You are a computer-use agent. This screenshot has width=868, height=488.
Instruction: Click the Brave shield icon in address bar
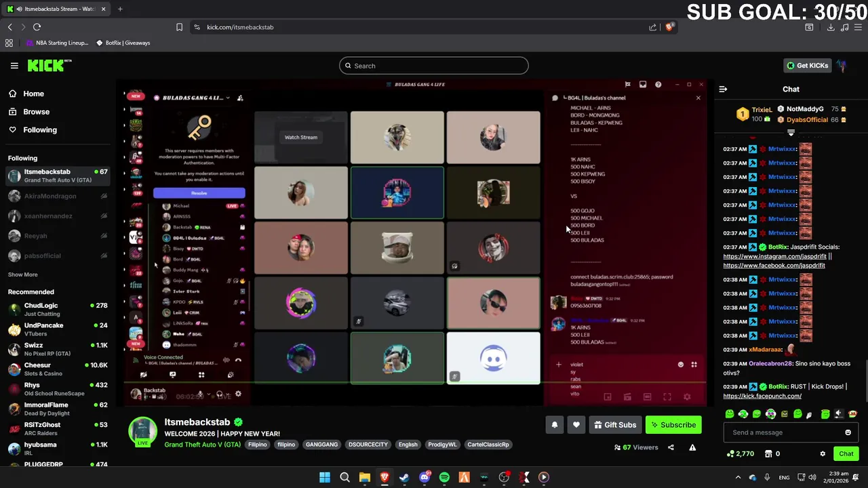coord(669,27)
